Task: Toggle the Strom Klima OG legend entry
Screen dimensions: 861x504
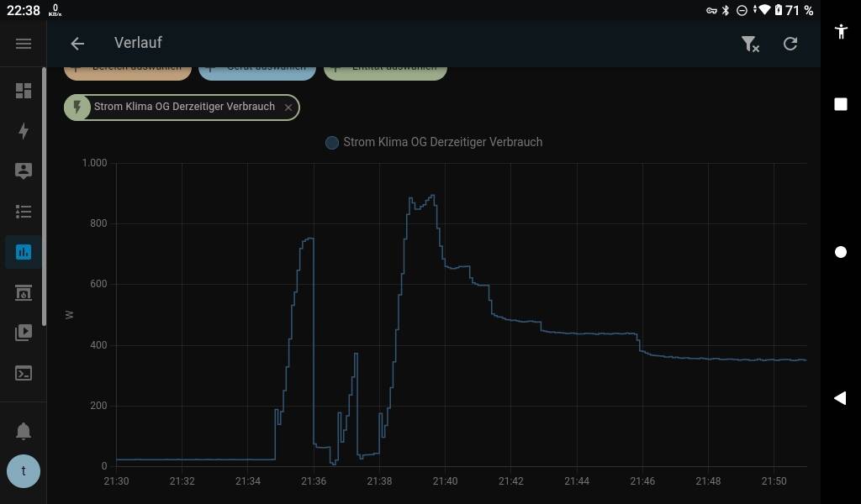Action: [433, 143]
